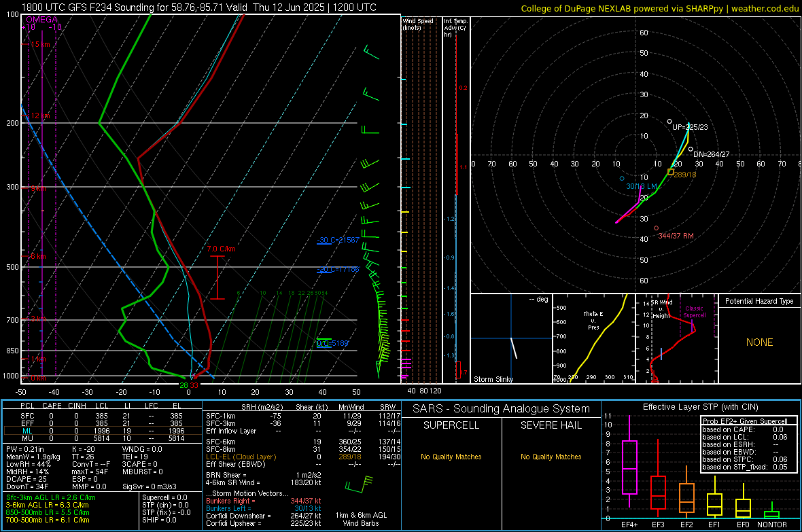Click the UP=225/23 hodograph label
The width and height of the screenshot is (802, 532).
(x=690, y=127)
